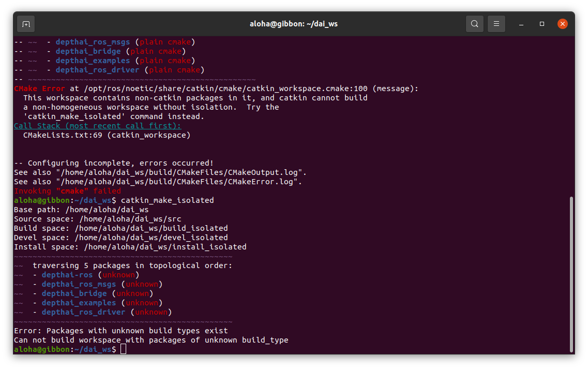Select the depthai_examples package name
This screenshot has width=588, height=369.
pos(76,302)
